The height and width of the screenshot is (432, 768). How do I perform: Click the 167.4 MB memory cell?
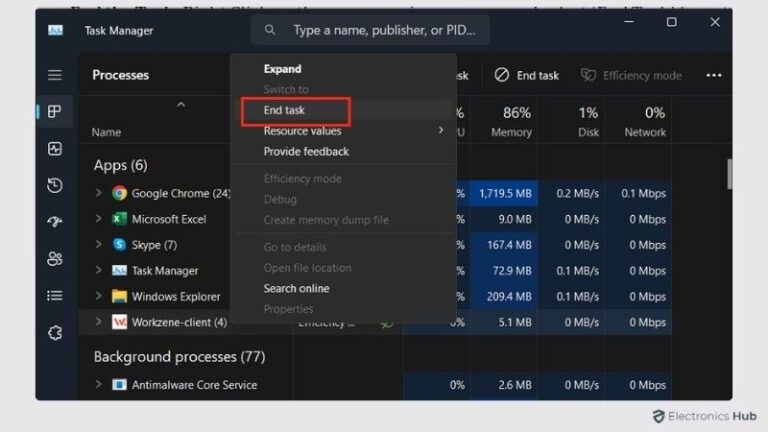(x=504, y=244)
